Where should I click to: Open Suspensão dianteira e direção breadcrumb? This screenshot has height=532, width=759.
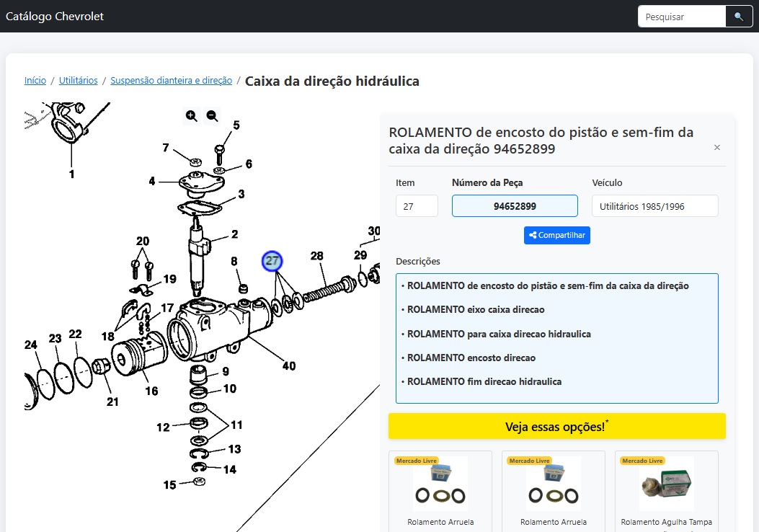pos(171,81)
